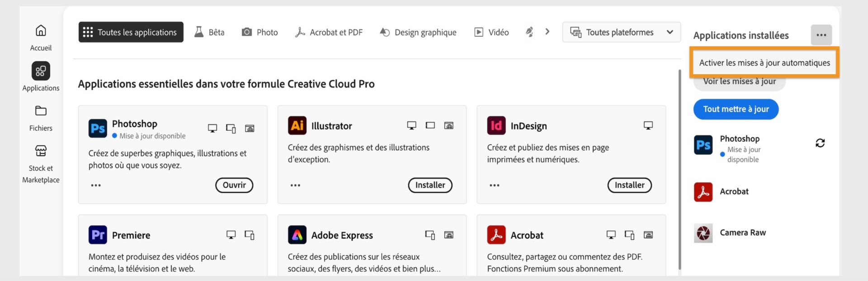This screenshot has height=281, width=868.
Task: Click Illustrator card desktop platform icon
Action: (412, 125)
